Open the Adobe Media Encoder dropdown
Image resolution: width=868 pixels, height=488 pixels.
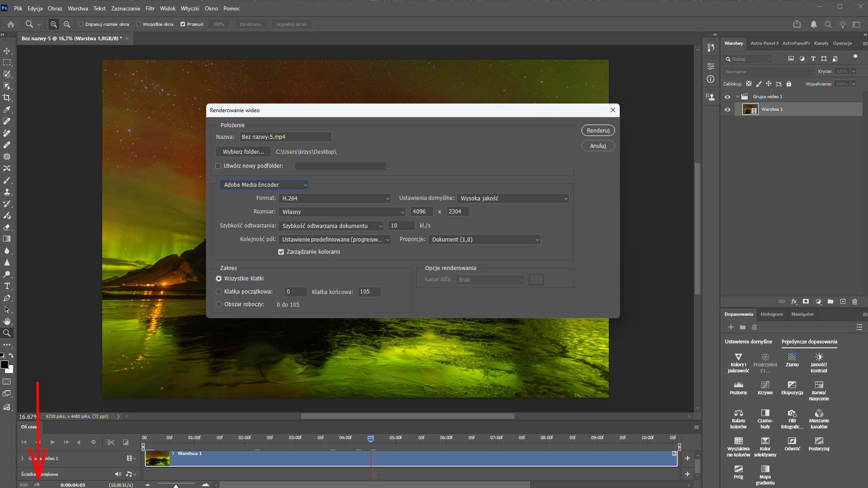pyautogui.click(x=265, y=185)
